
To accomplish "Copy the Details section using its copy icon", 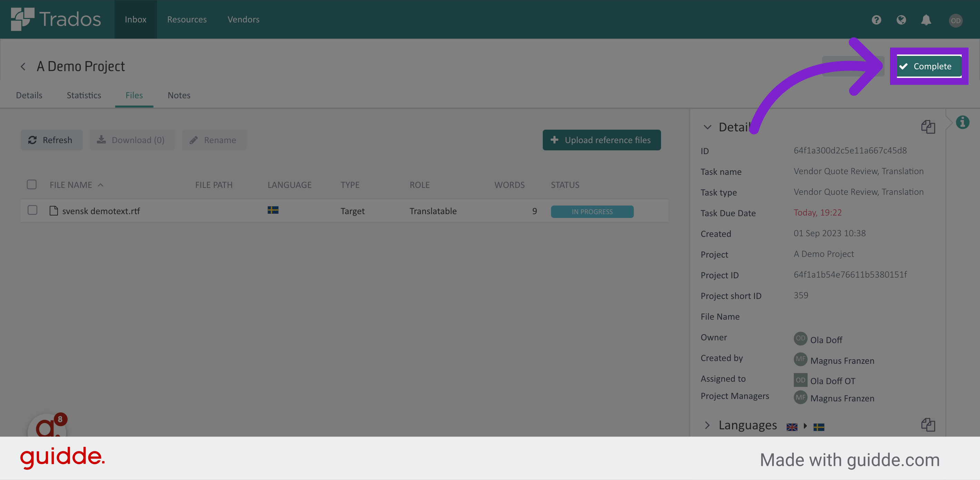I will coord(928,127).
